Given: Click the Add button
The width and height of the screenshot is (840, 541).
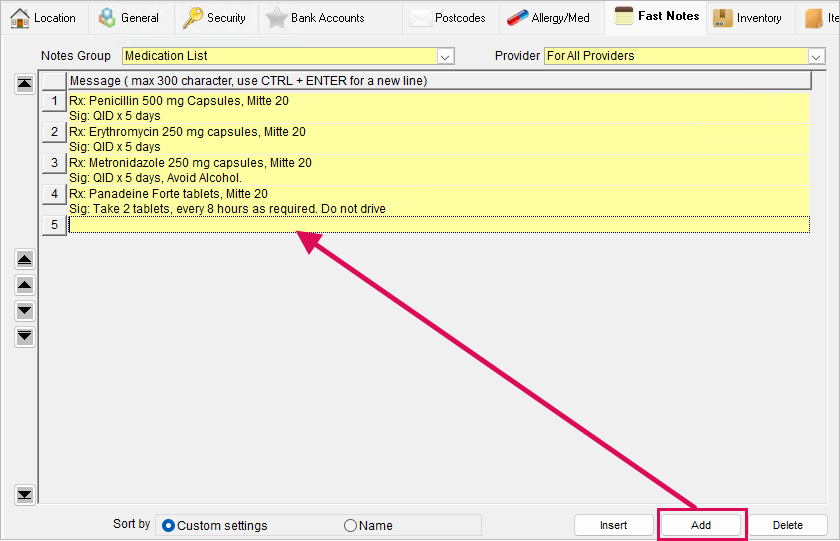Looking at the screenshot, I should click(x=701, y=525).
